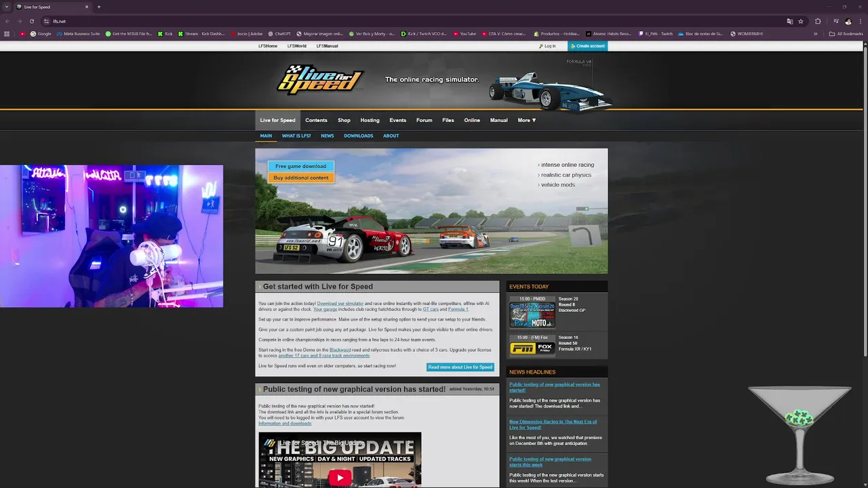Open the El_Pitti - Twitch bookmark
868x488 pixels.
(x=656, y=33)
